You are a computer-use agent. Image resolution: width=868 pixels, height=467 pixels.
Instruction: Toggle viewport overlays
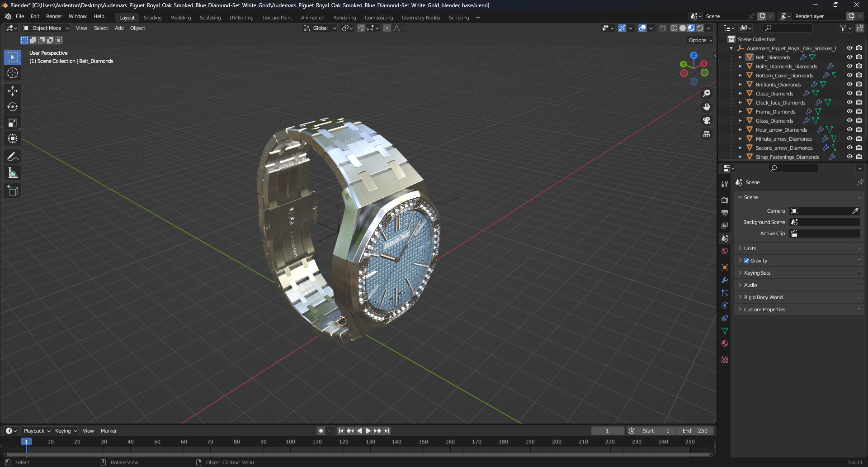642,28
